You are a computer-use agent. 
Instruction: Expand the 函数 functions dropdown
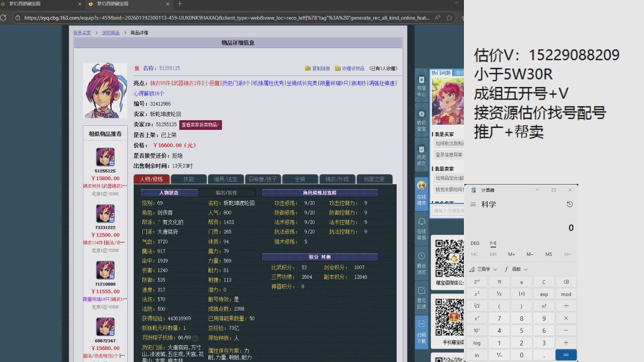[x=517, y=269]
